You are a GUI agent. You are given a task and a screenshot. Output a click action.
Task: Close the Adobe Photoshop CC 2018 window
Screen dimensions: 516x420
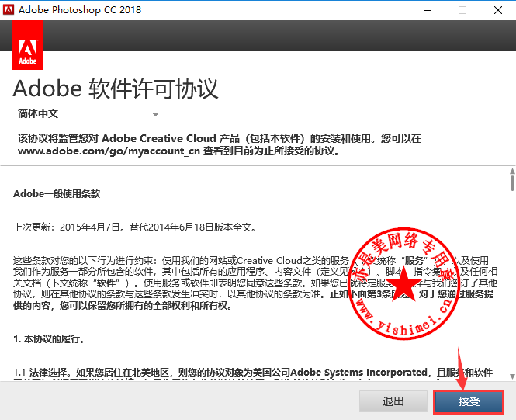(x=498, y=10)
